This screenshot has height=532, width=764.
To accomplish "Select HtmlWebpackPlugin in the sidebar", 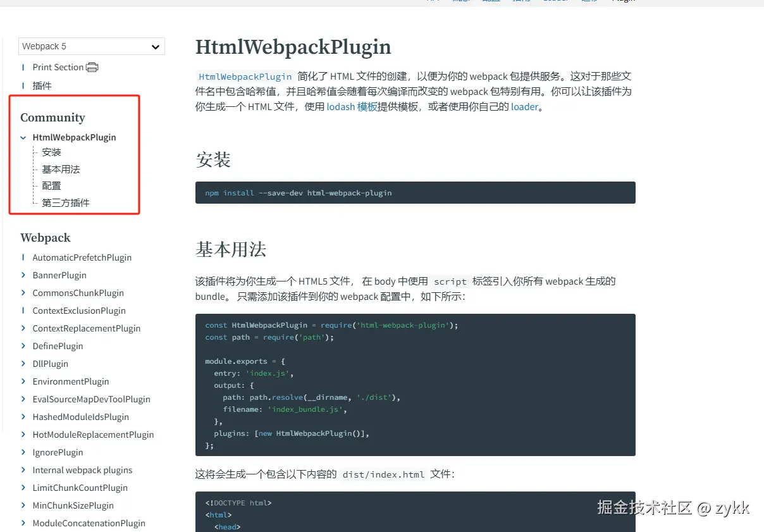I will point(75,137).
